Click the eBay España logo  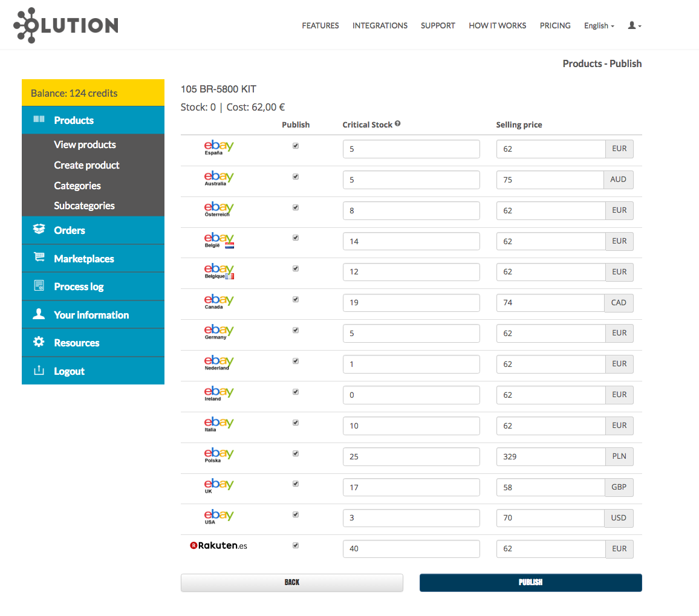tap(218, 147)
